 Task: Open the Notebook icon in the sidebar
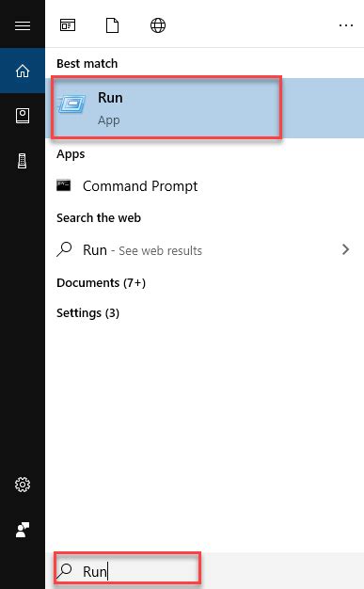coord(23,116)
